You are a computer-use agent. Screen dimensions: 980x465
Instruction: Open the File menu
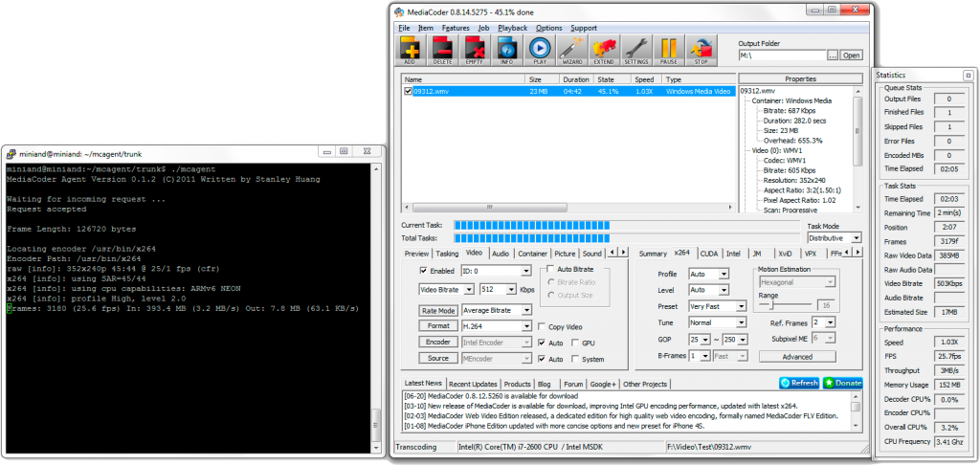tap(404, 28)
